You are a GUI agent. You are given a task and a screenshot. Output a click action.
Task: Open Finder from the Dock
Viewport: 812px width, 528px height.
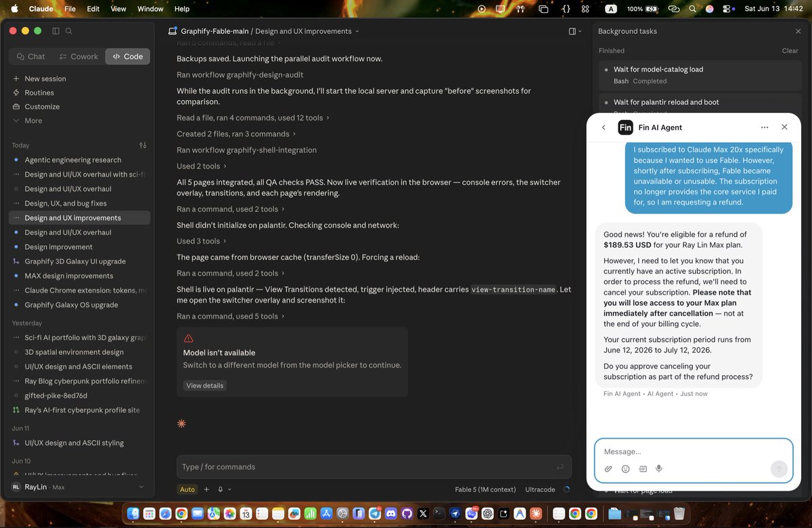[133, 514]
